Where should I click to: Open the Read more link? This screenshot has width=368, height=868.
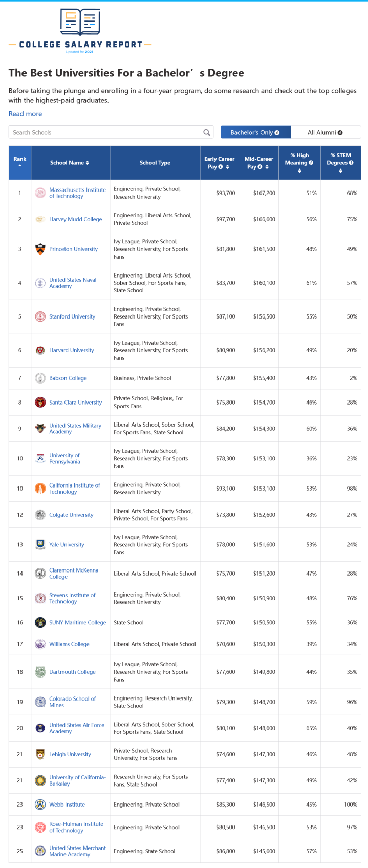(x=26, y=114)
